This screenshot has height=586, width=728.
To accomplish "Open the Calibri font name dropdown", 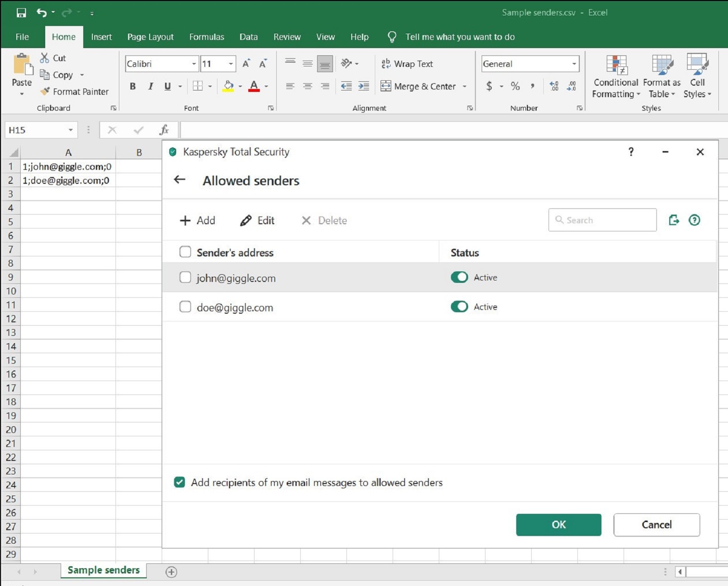I will pos(194,64).
